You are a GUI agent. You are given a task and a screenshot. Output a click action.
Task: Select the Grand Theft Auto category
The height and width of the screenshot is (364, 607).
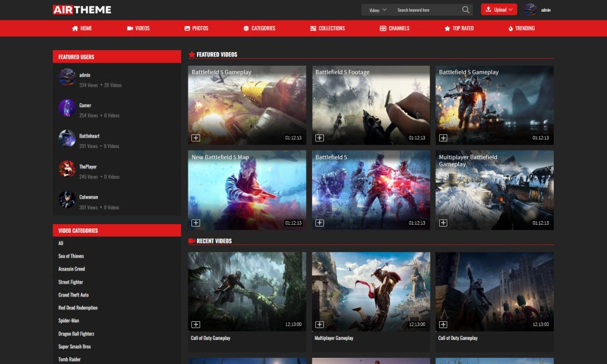point(74,295)
